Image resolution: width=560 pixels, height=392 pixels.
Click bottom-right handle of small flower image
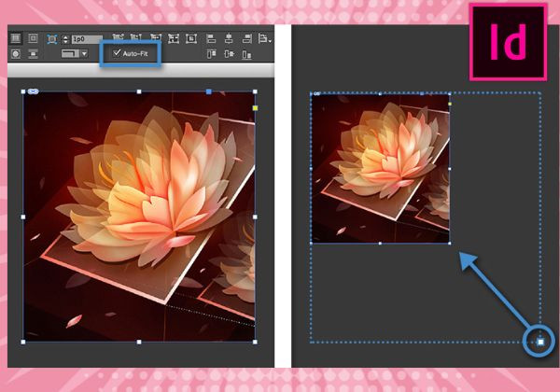pos(449,243)
